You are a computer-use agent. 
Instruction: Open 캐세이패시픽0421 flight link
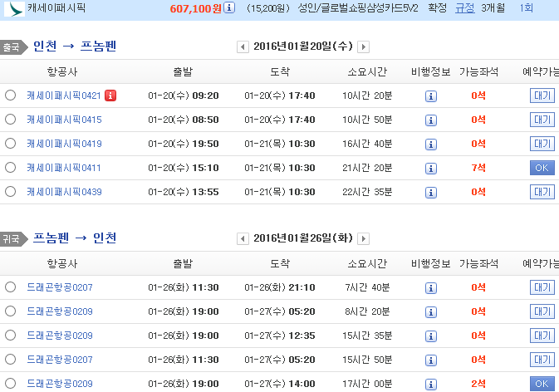[x=64, y=96]
